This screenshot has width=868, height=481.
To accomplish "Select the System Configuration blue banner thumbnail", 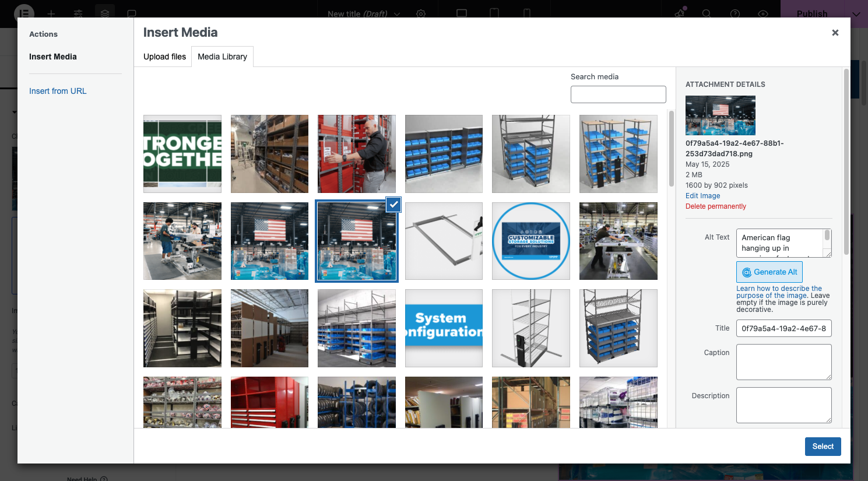I will (x=444, y=328).
